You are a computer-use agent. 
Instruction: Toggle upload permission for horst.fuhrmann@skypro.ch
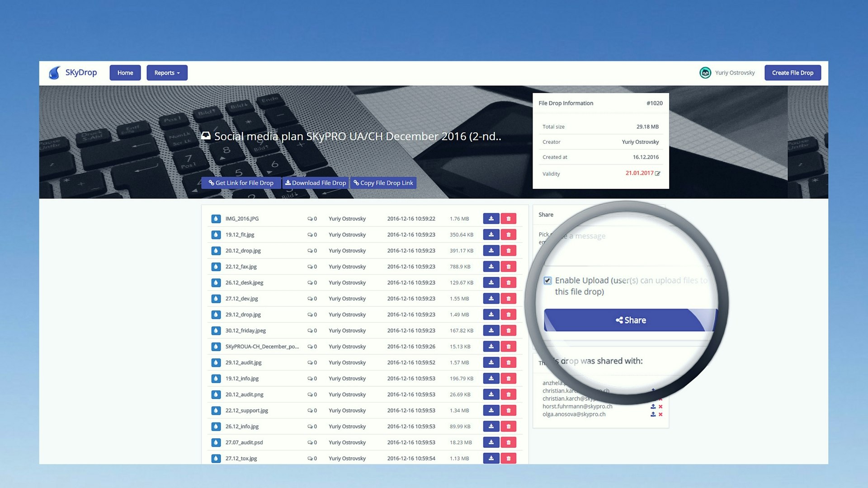coord(653,407)
